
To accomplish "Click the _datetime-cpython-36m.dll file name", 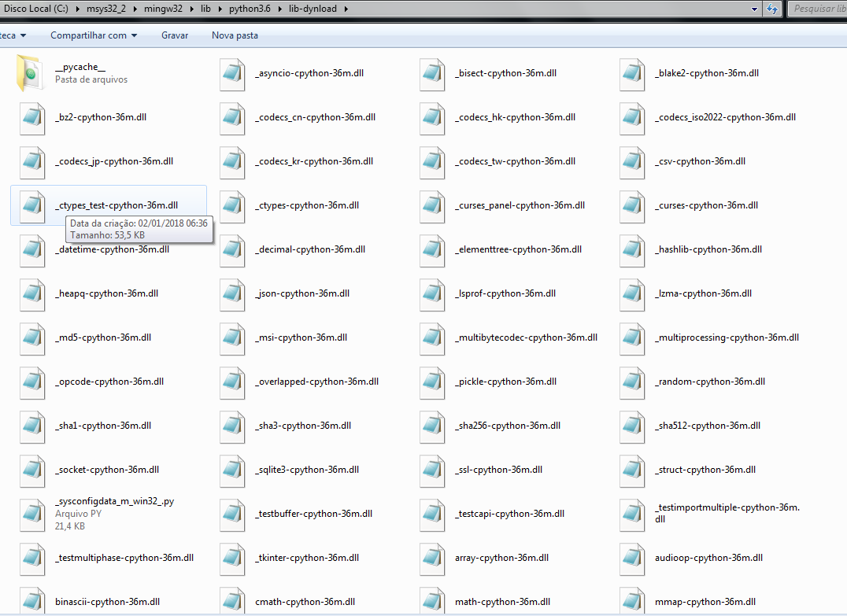I will tap(113, 249).
